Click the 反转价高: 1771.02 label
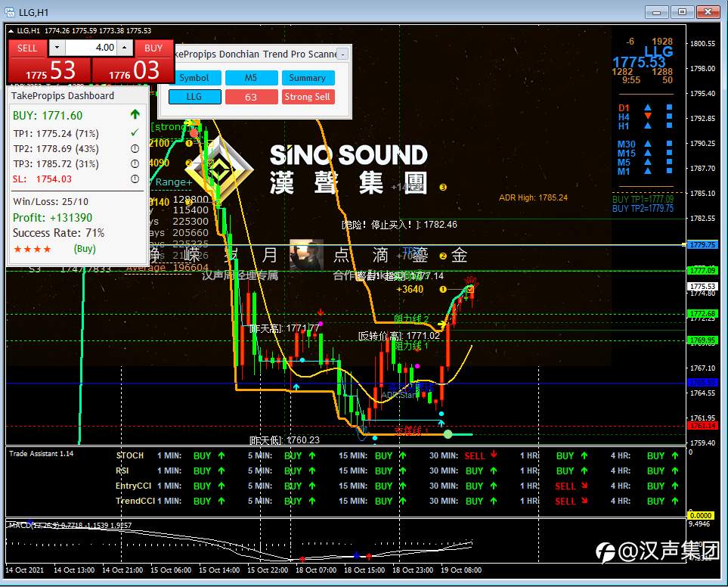 click(x=399, y=335)
